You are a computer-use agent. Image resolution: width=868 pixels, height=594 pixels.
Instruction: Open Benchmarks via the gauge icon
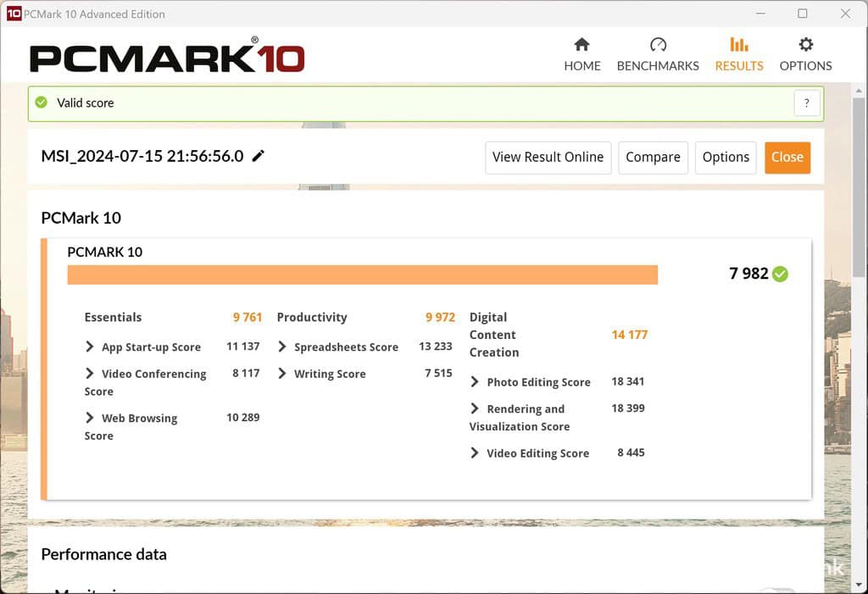658,45
